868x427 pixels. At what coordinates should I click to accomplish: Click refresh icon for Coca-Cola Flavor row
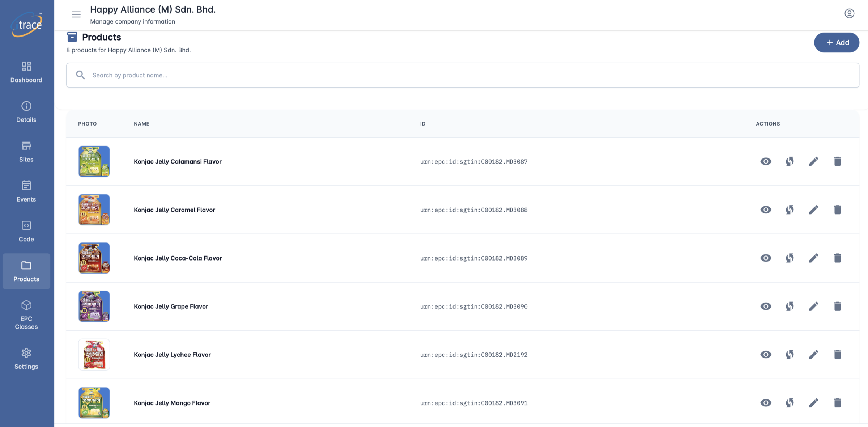coord(790,258)
